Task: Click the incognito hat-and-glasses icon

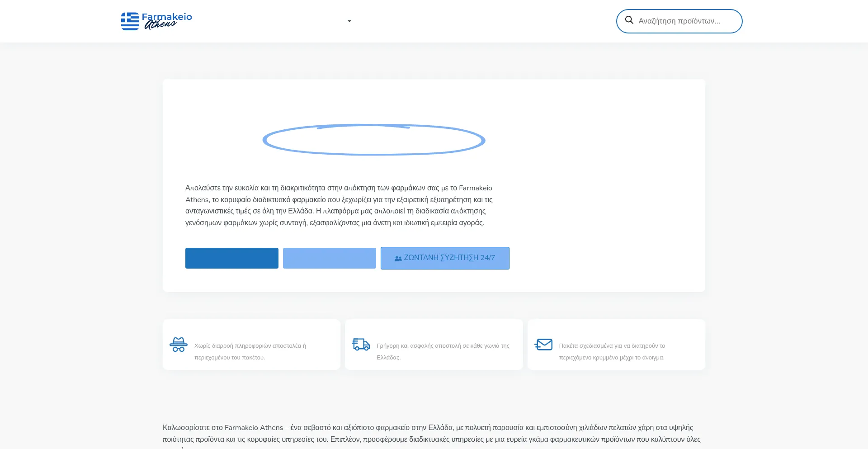Action: 179,345
